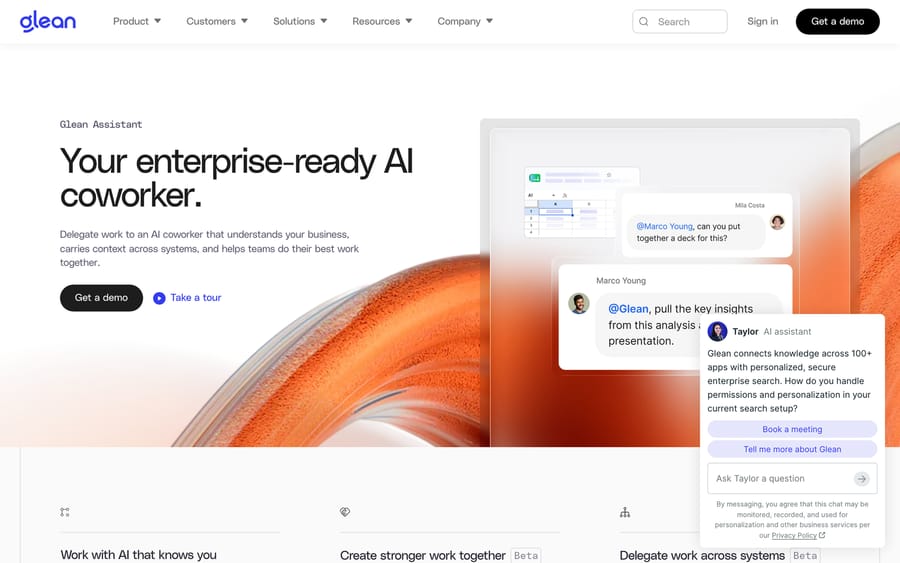Open the Privacy Policy link
Screen dimensions: 900x563
point(794,535)
